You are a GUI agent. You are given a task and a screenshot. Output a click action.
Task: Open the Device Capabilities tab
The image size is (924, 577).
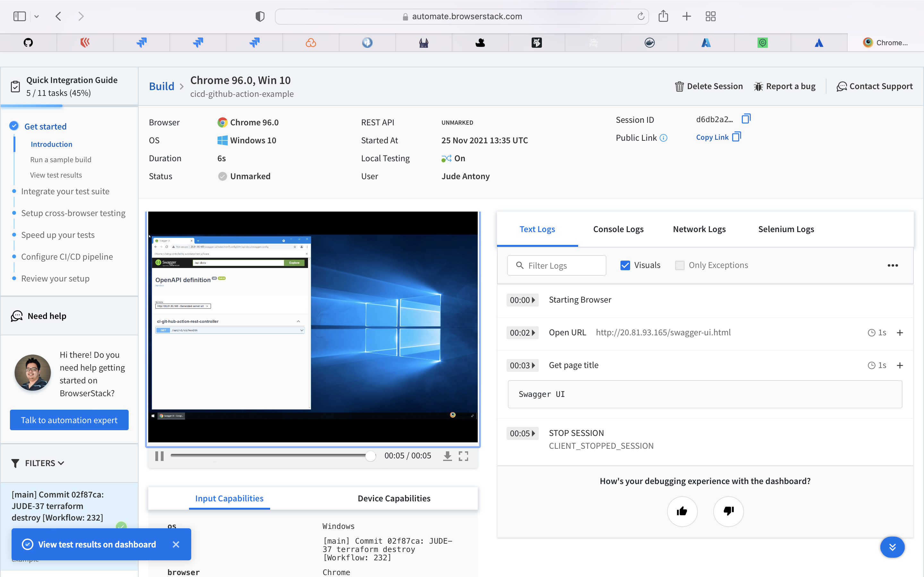point(394,498)
